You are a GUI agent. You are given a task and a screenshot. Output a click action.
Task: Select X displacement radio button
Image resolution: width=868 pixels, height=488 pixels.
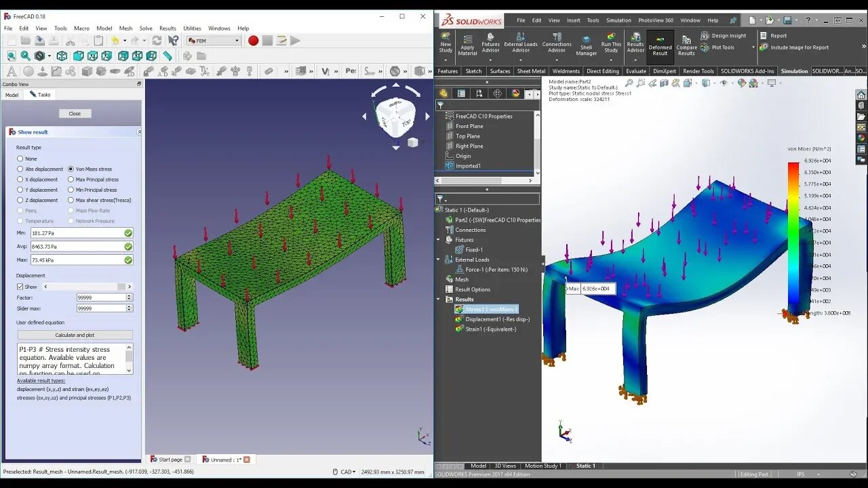[x=20, y=180]
